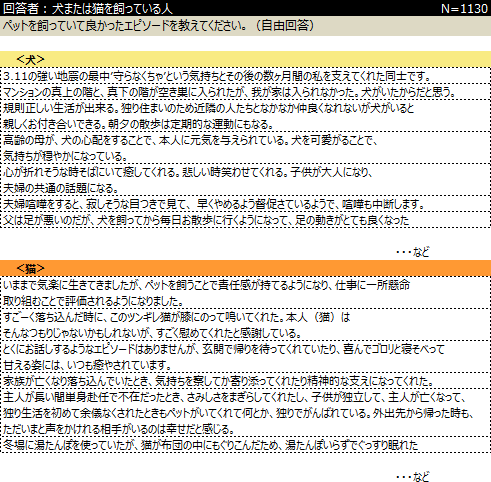Screen dimensions: 491x482
Task: Click the ツンデレ猫 response cell
Action: (245, 325)
